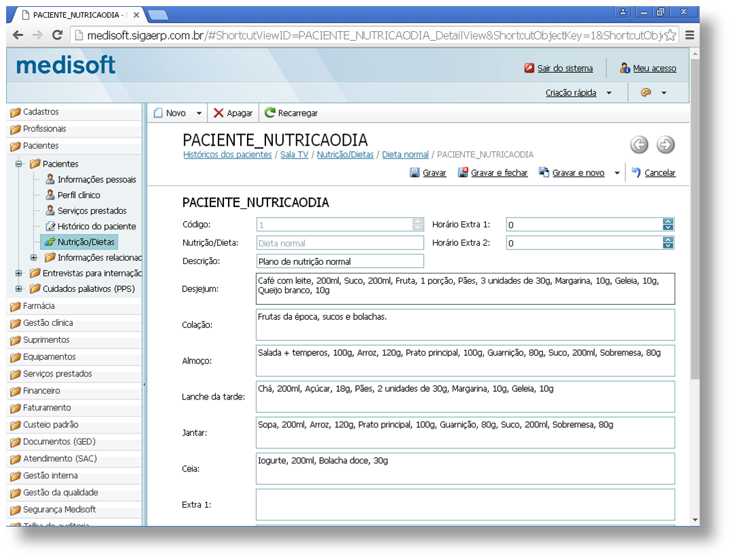Open the Segurança Medisoft menu section

[75, 509]
